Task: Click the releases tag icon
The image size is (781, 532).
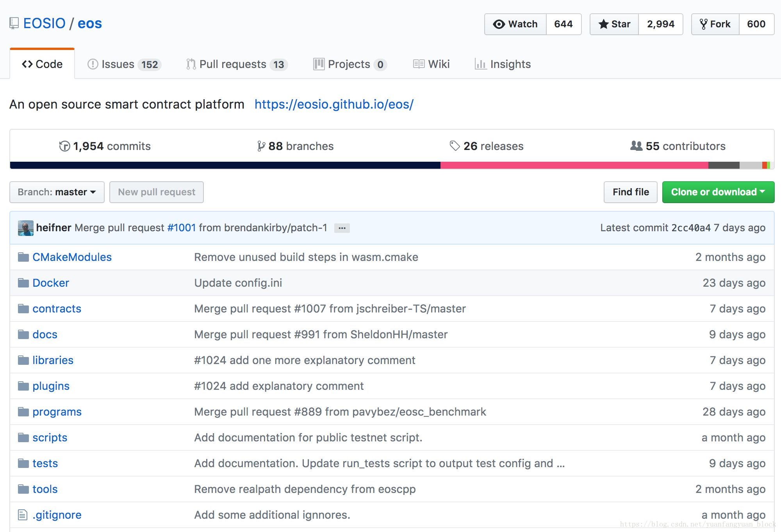Action: (x=455, y=146)
